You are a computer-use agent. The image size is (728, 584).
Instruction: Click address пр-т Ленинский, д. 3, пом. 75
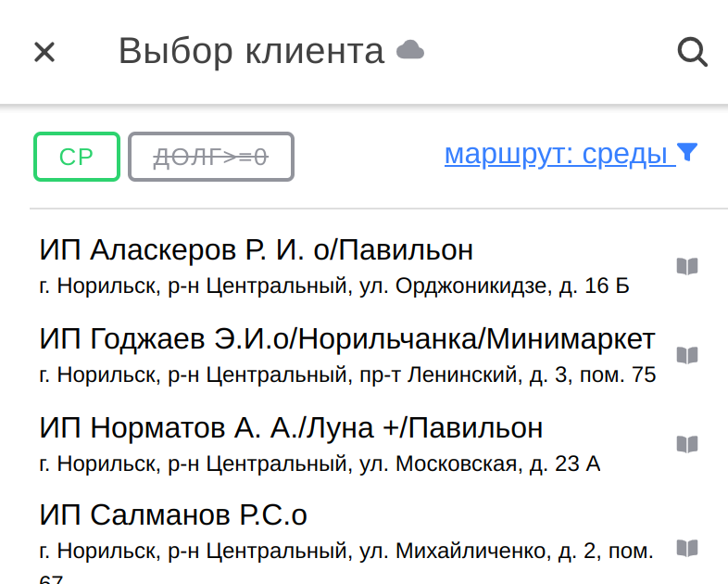(x=508, y=375)
